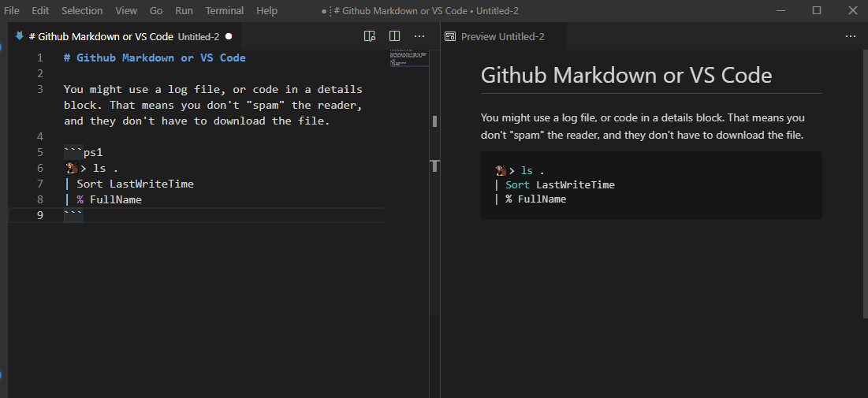The width and height of the screenshot is (868, 398).
Task: Click line number 5 in the gutter
Action: pyautogui.click(x=39, y=152)
